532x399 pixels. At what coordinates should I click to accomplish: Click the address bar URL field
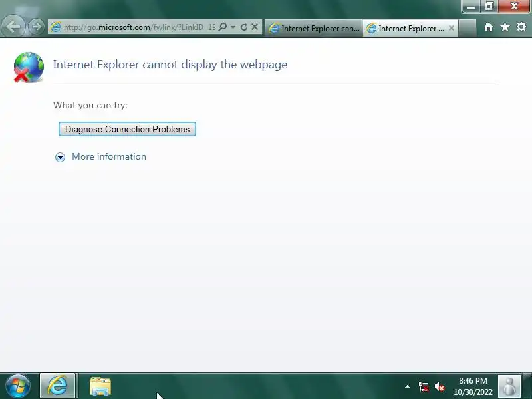139,27
